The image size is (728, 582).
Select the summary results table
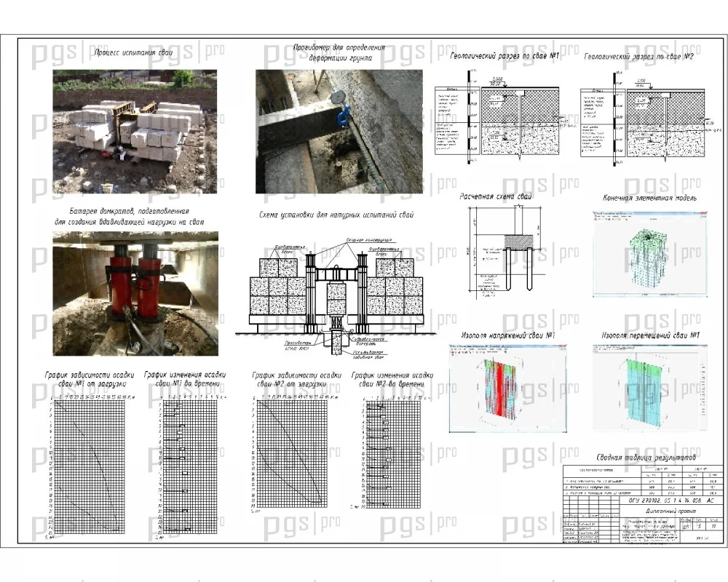[643, 481]
